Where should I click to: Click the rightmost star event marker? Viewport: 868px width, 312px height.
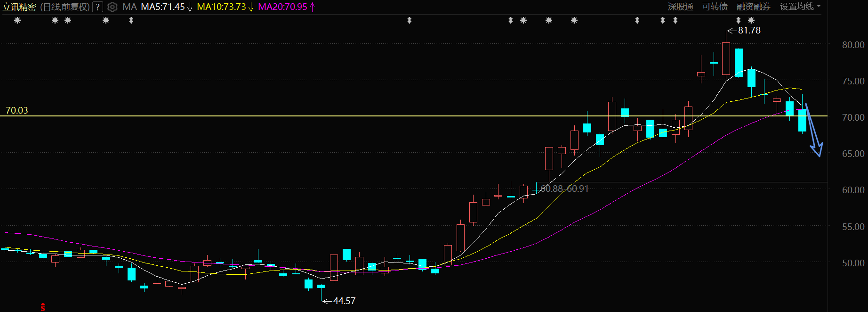point(751,20)
